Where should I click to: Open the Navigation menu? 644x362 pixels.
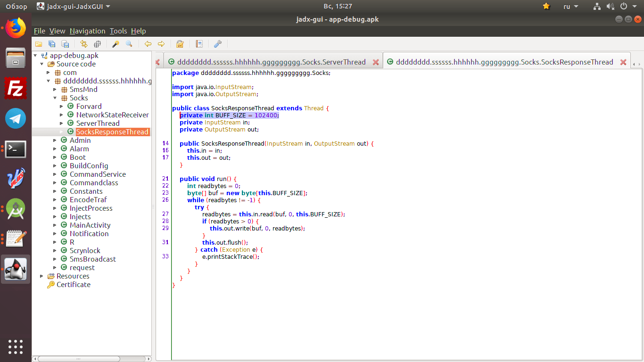coord(87,31)
